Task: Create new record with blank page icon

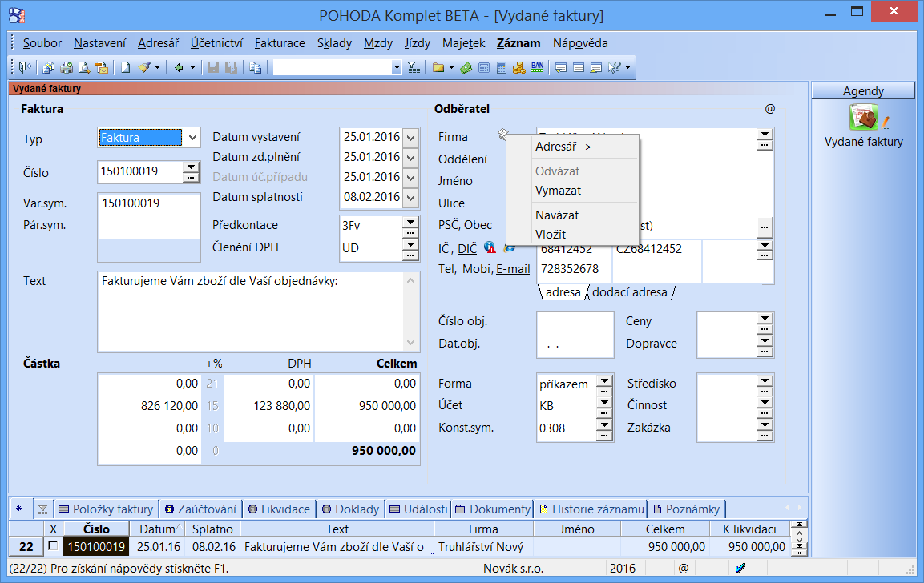Action: 126,68
